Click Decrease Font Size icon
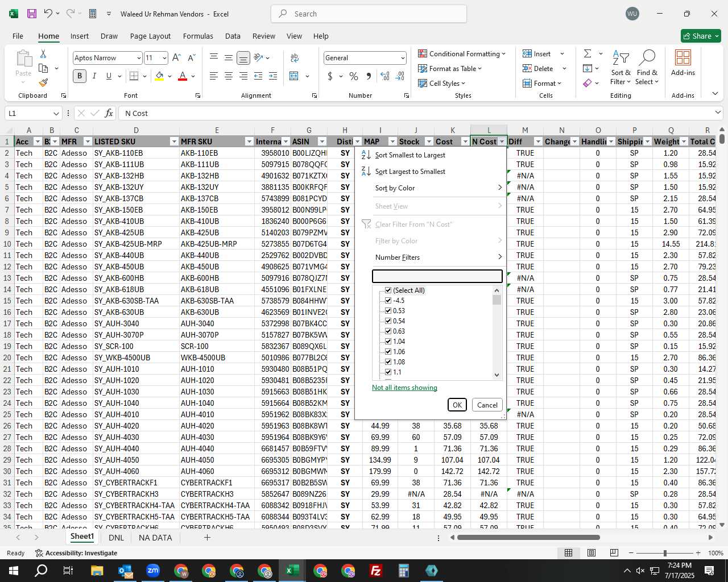This screenshot has width=728, height=582. 191,57
